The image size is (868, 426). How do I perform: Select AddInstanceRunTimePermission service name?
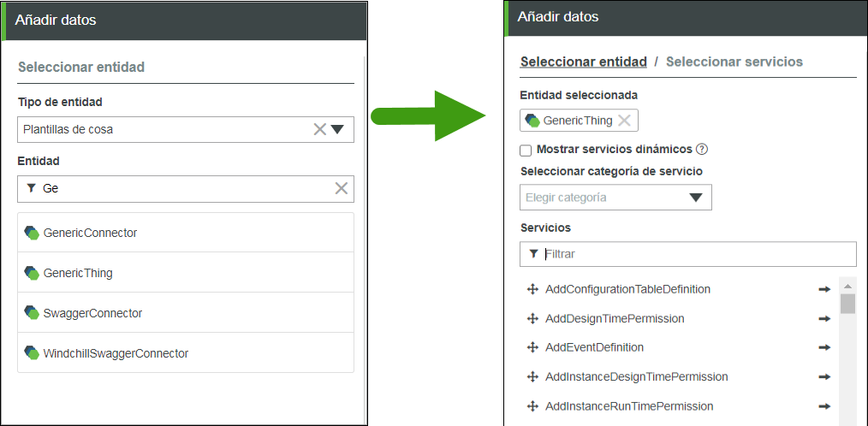coord(629,406)
